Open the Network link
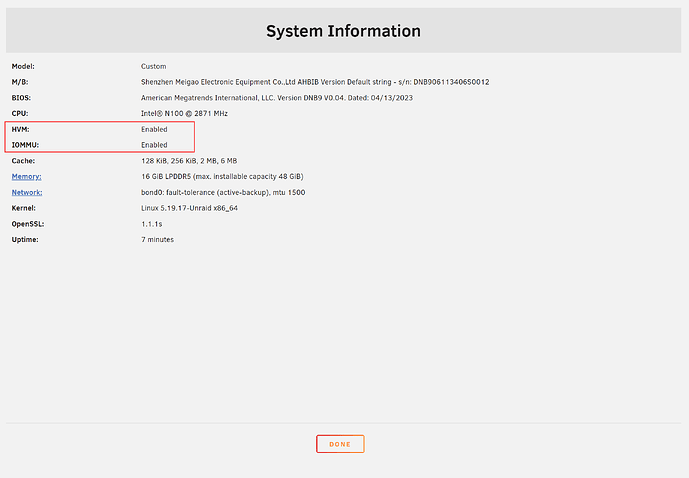The height and width of the screenshot is (478, 689). (27, 192)
